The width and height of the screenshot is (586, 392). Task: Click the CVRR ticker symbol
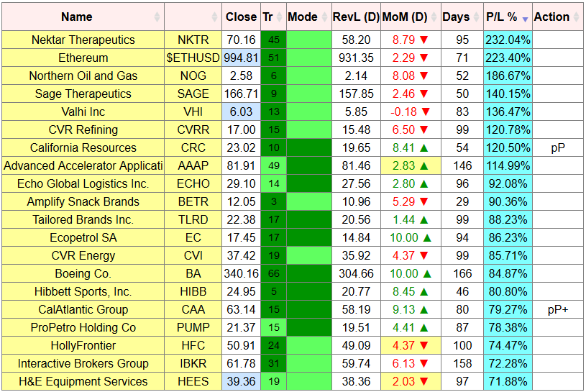pyautogui.click(x=193, y=129)
